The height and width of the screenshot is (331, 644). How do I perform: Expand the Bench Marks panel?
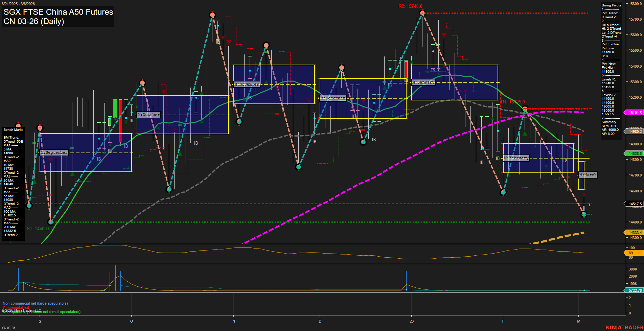[13, 129]
